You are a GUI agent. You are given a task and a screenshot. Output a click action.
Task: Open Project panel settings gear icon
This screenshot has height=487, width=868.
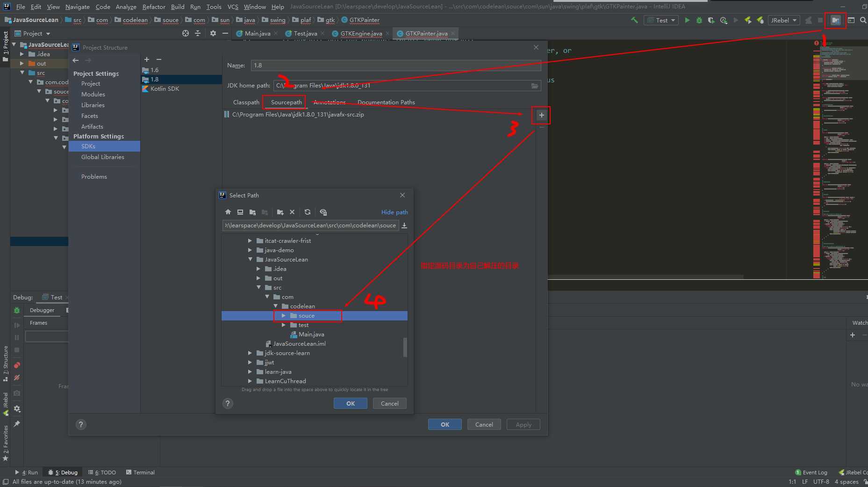(x=213, y=33)
